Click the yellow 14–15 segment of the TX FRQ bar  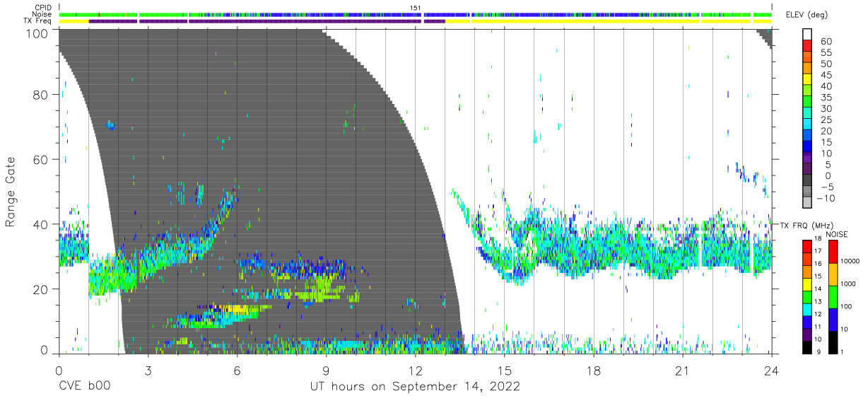click(808, 284)
